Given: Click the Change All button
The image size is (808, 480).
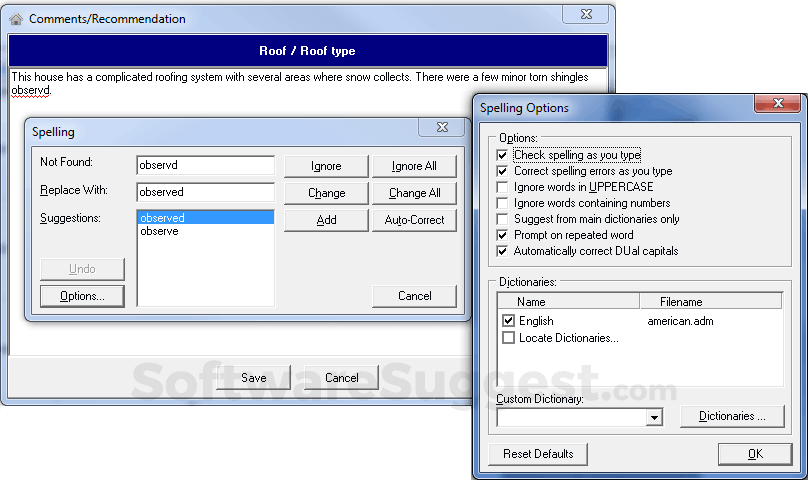Looking at the screenshot, I should [x=414, y=193].
